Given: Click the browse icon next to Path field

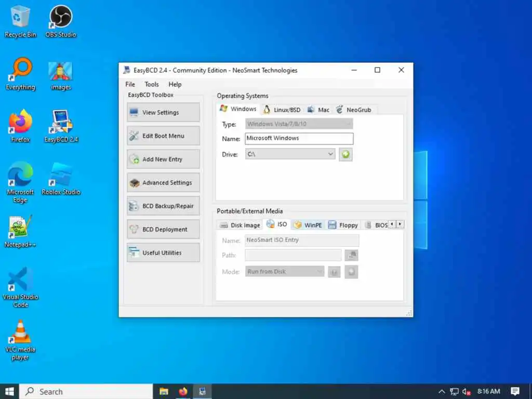Looking at the screenshot, I should pos(351,255).
